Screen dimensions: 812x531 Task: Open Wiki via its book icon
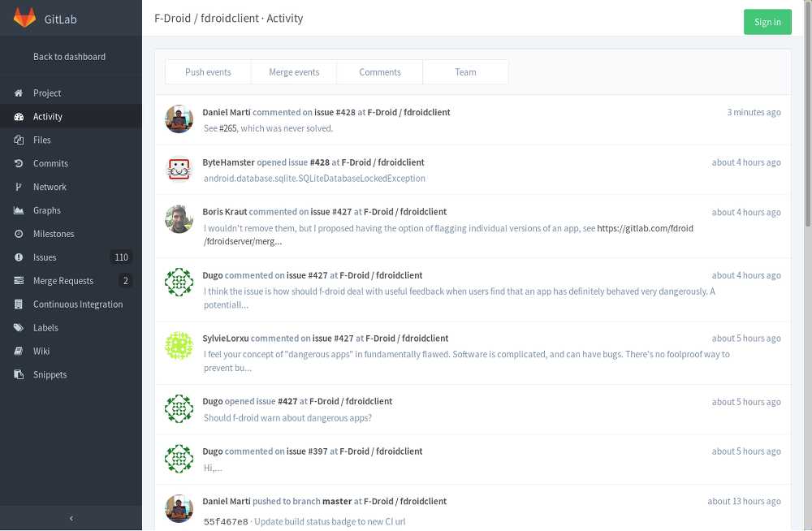[x=19, y=352]
